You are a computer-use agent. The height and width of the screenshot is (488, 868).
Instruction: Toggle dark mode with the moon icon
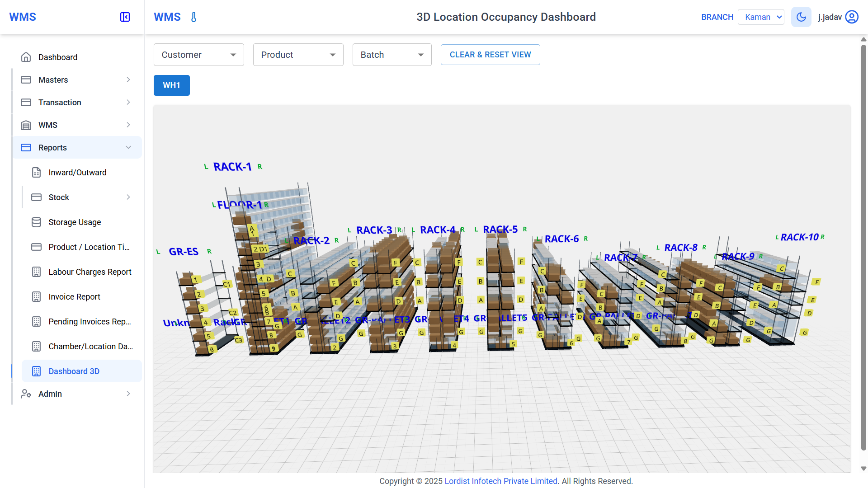[x=801, y=17]
